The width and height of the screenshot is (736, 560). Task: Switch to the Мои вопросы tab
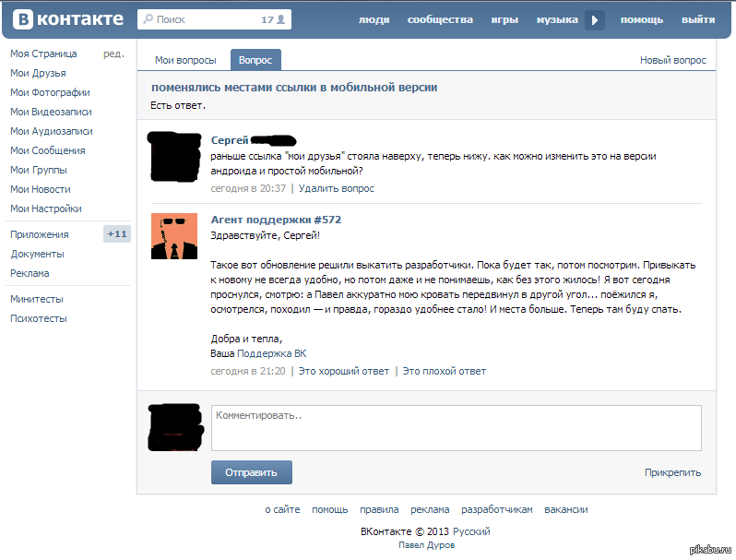pyautogui.click(x=185, y=60)
